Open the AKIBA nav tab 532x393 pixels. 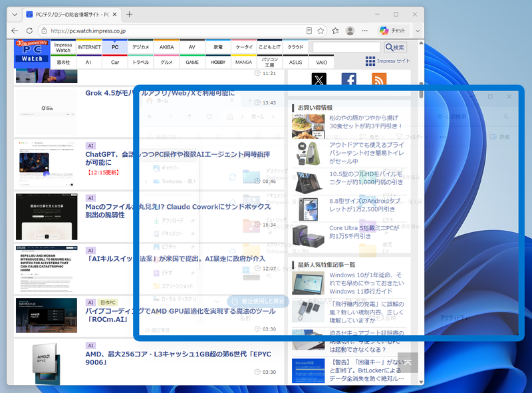point(167,47)
